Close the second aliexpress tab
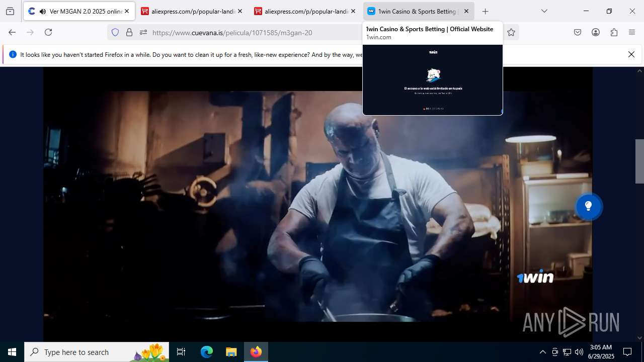The height and width of the screenshot is (362, 644). tap(353, 11)
